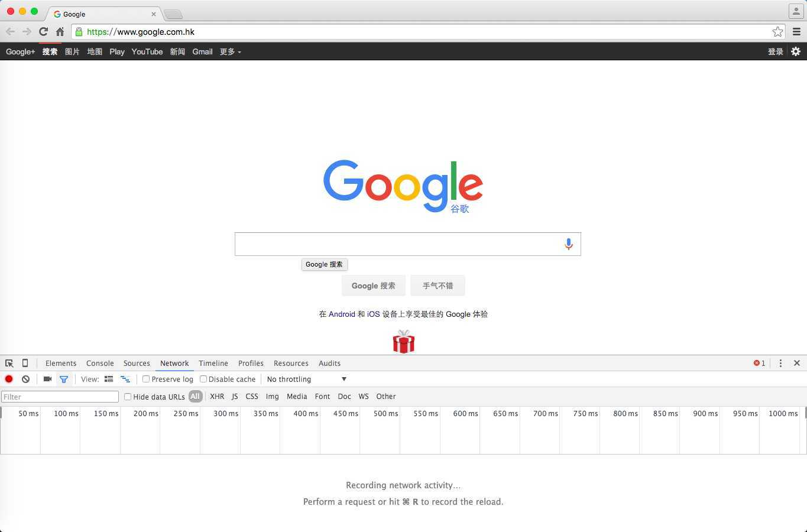Filter requests by XHR type
Image resolution: width=807 pixels, height=532 pixels.
217,397
